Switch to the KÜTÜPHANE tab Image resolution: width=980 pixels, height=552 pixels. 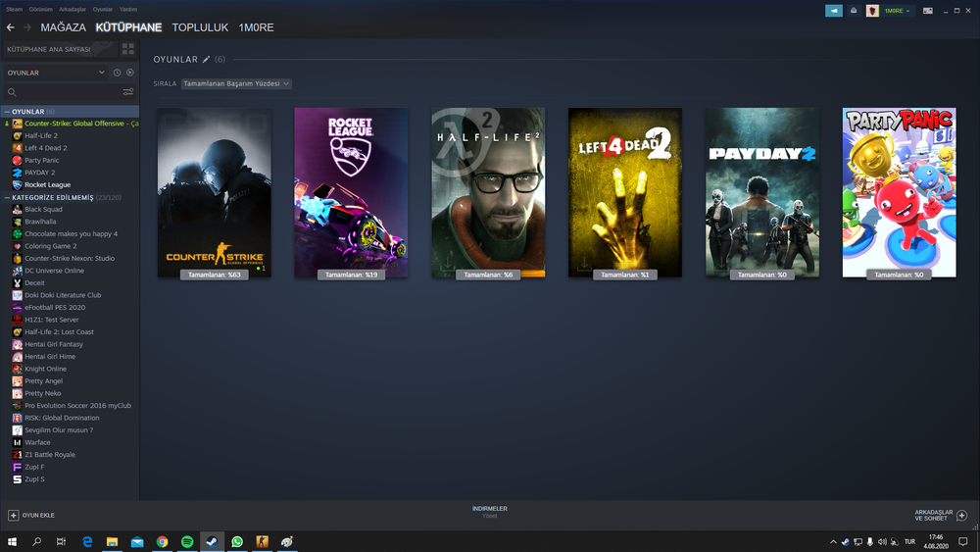(x=128, y=27)
